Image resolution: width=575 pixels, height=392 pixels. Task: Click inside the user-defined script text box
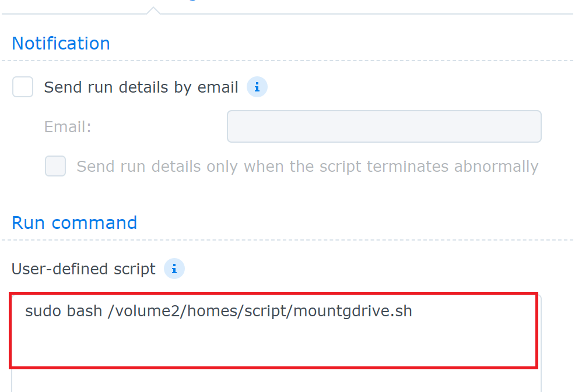tap(274, 330)
